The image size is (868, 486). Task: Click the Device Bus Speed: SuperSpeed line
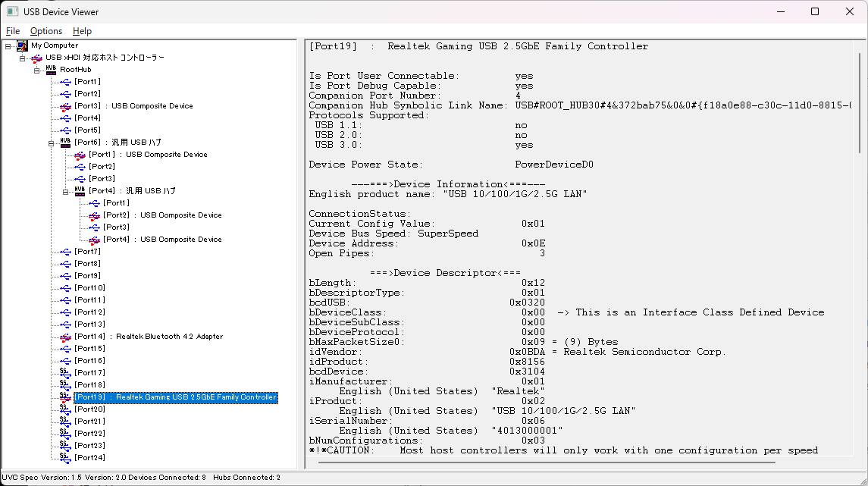(x=393, y=234)
